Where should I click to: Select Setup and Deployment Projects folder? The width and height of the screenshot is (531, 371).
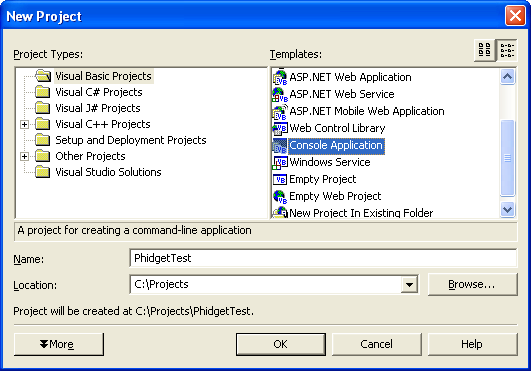coord(131,140)
